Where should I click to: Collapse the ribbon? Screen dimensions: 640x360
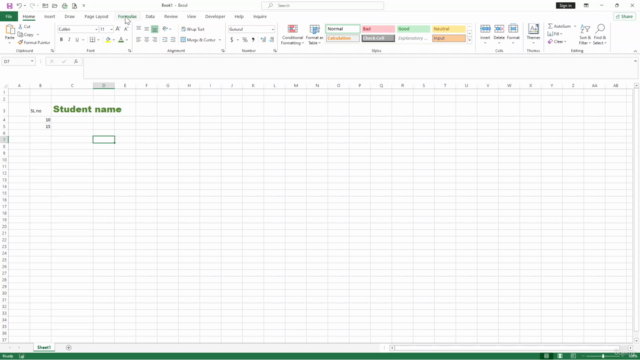[635, 51]
